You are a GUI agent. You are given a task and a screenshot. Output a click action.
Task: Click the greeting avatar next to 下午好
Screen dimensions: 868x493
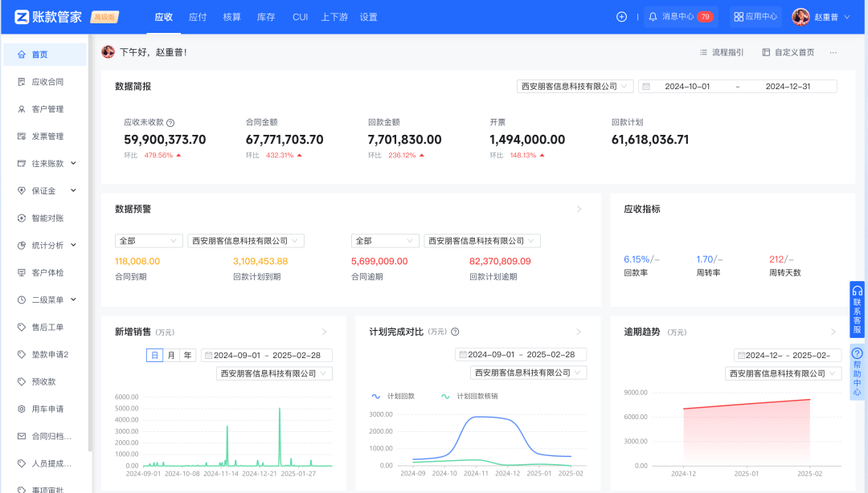pyautogui.click(x=108, y=52)
